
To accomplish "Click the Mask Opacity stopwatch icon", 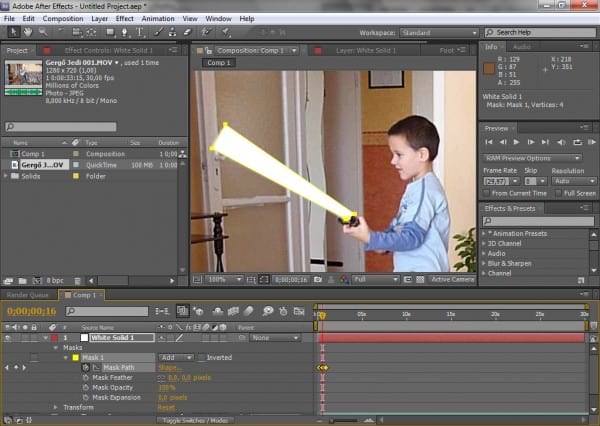I will click(x=85, y=387).
